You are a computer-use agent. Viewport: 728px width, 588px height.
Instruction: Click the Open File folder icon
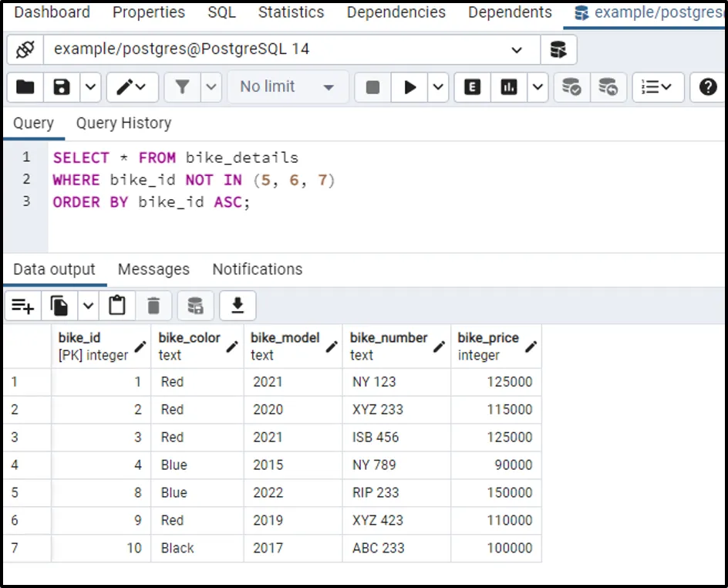[x=25, y=87]
